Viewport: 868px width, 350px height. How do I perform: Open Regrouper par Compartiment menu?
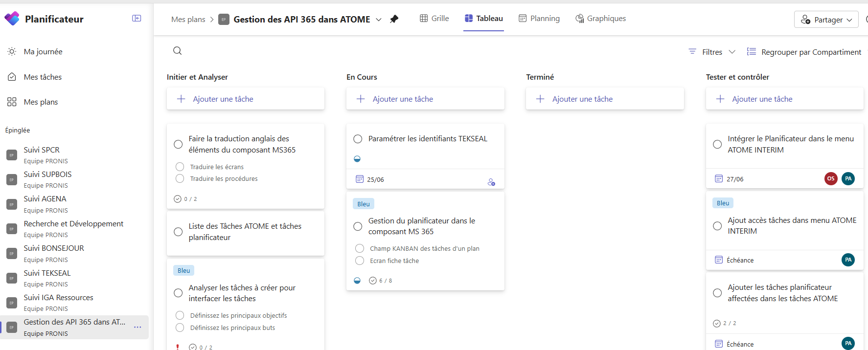point(804,52)
